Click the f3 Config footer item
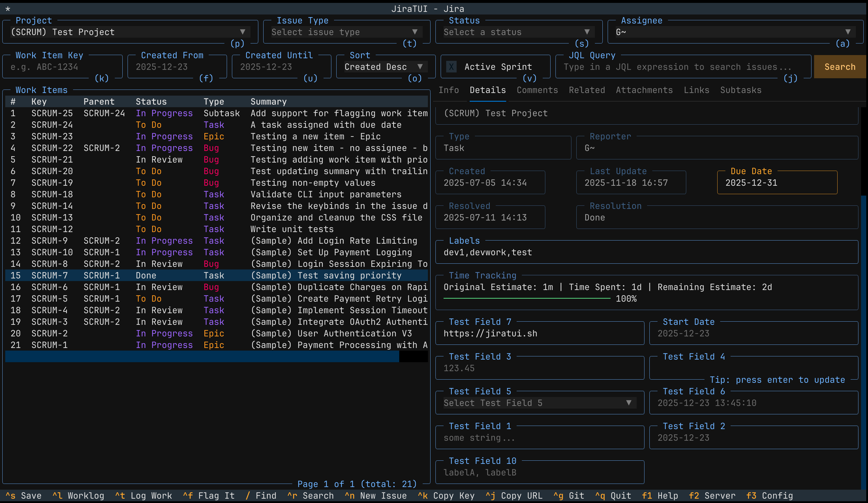Screen dimensions: 868x503 (769, 496)
